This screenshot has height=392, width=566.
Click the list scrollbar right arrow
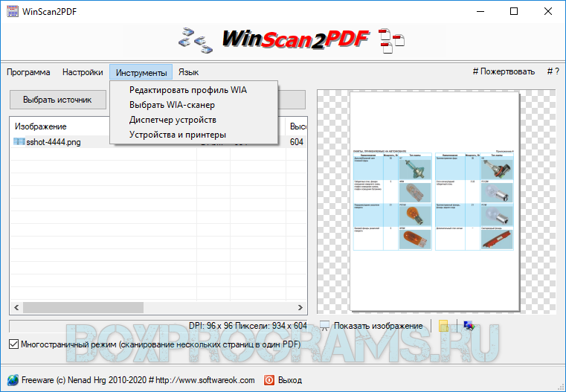click(300, 307)
